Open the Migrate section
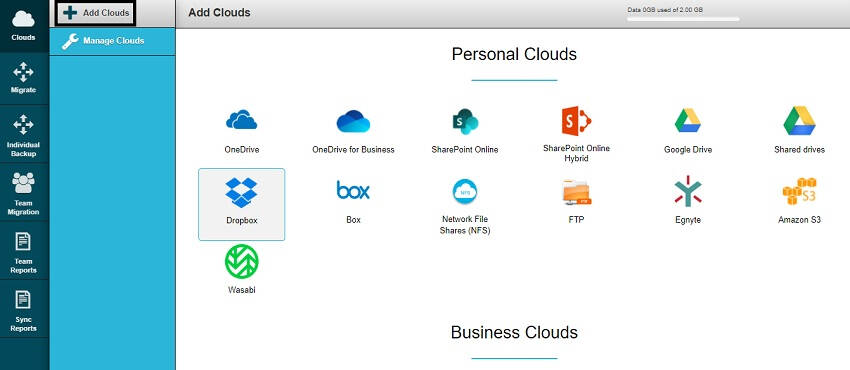 [x=23, y=79]
